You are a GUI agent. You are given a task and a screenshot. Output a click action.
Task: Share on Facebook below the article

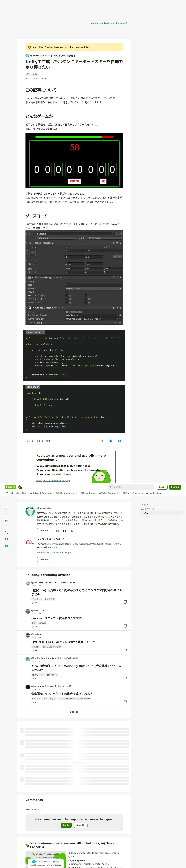pos(111,441)
